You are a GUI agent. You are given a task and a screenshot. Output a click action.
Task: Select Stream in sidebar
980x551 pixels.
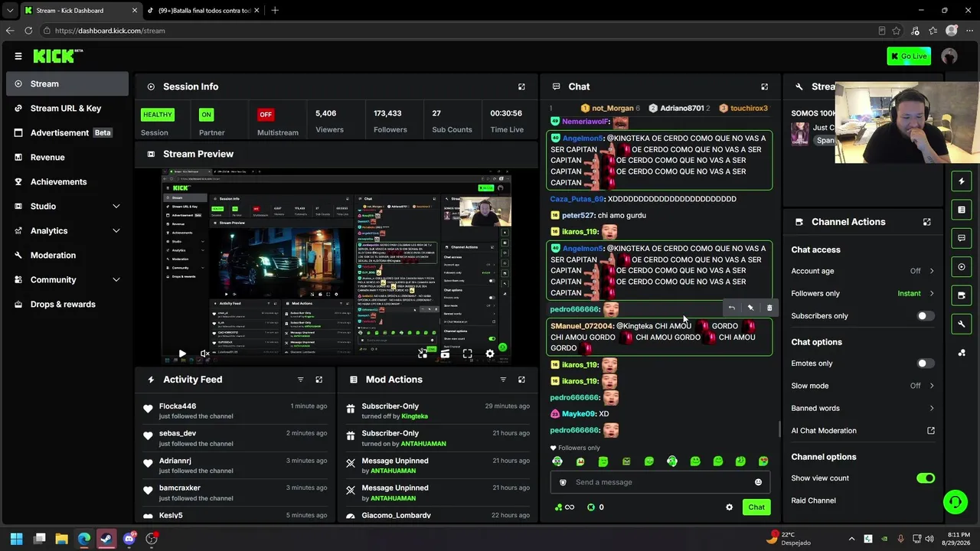(67, 84)
